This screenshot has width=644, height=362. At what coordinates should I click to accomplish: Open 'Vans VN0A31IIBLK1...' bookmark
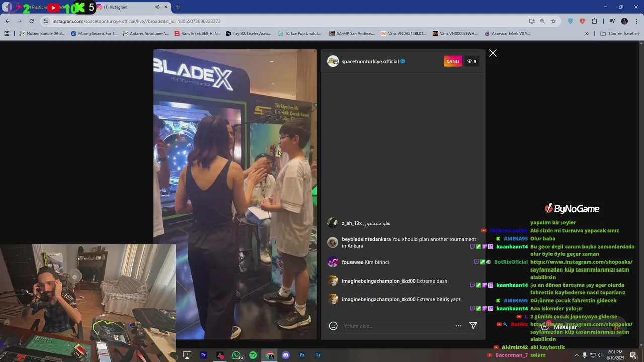pos(404,34)
